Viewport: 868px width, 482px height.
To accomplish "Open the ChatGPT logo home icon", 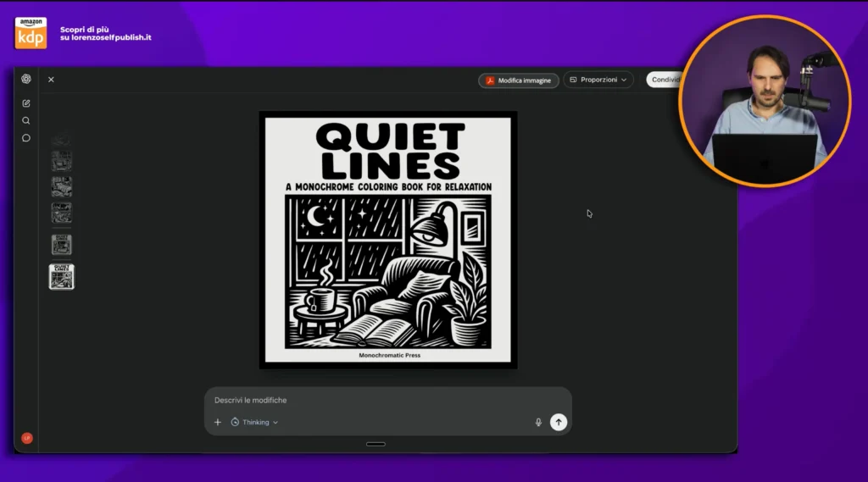I will 26,79.
